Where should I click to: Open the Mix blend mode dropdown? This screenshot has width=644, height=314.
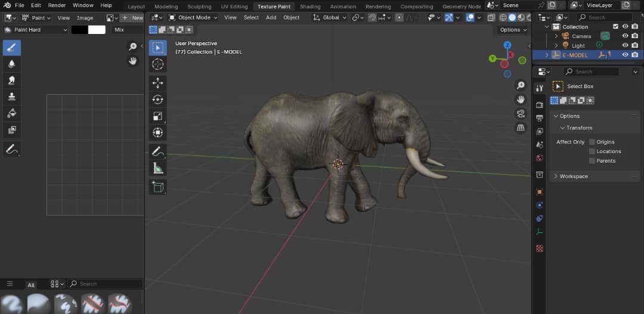point(128,30)
